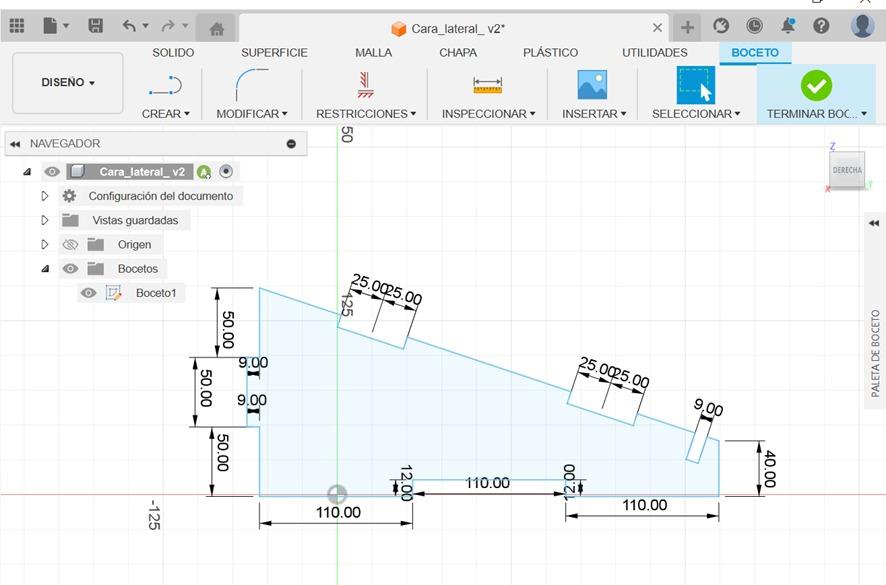Select the BOCETO tab

coord(755,53)
